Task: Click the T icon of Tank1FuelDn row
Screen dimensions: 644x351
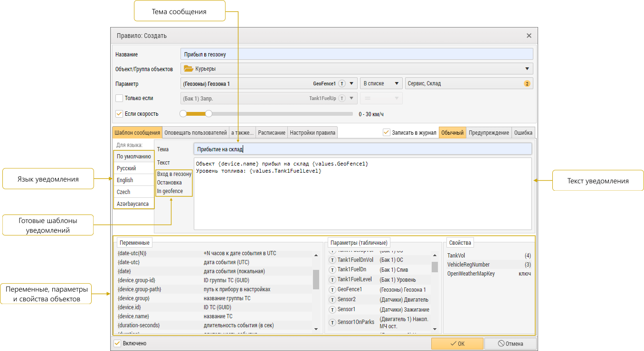Action: (x=332, y=269)
